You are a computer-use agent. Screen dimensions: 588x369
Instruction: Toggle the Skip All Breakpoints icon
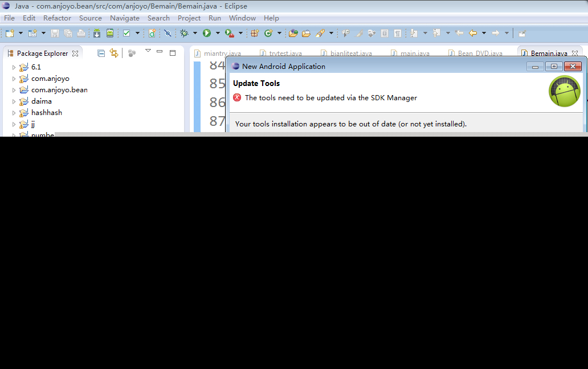point(168,34)
